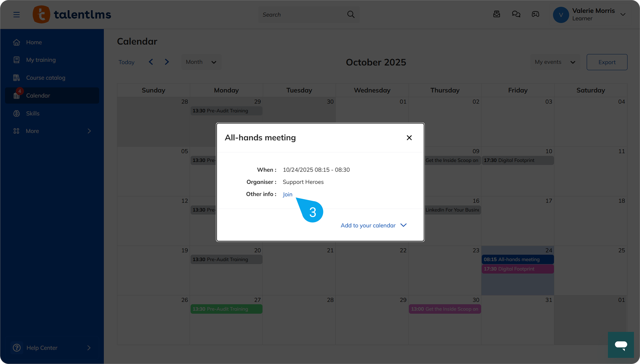Close the All-hands meeting dialog

(409, 138)
